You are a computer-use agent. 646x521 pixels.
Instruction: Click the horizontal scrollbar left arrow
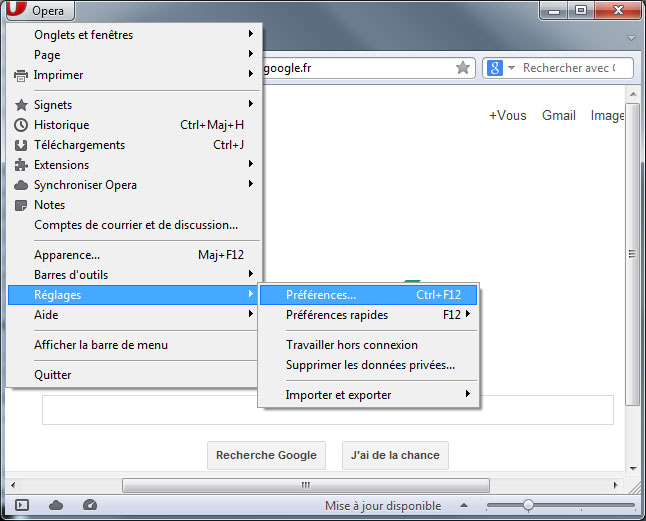[13, 485]
